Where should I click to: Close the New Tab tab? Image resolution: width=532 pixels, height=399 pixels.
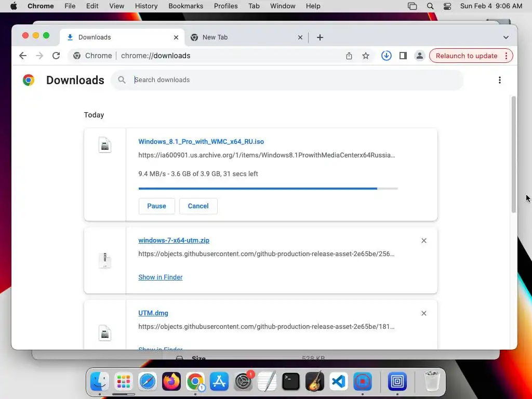pos(300,37)
